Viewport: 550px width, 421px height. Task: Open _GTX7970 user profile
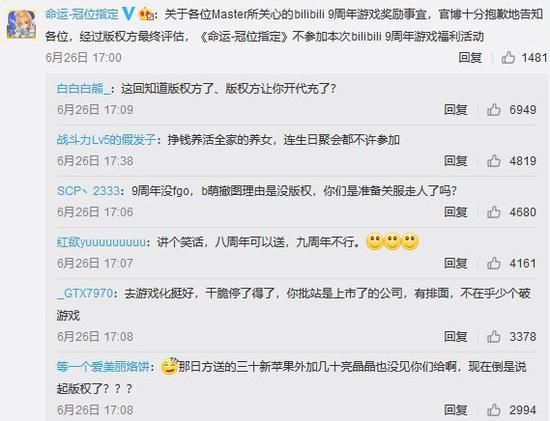pyautogui.click(x=85, y=293)
